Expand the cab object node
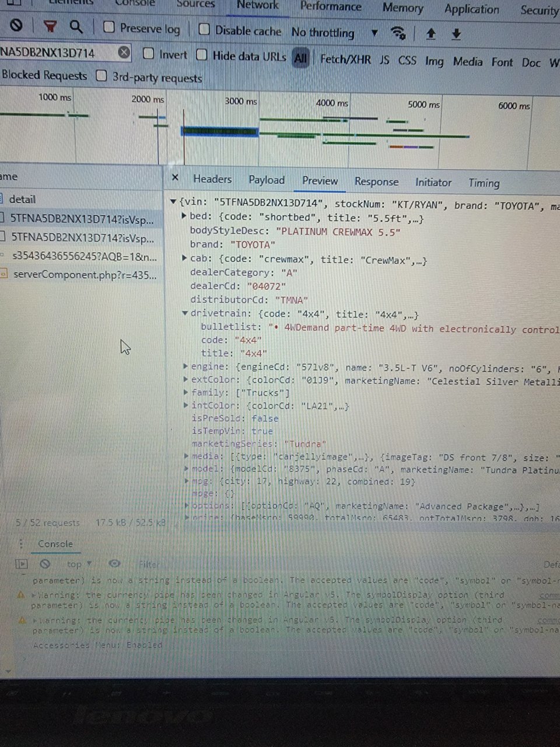560x747 pixels. point(185,258)
